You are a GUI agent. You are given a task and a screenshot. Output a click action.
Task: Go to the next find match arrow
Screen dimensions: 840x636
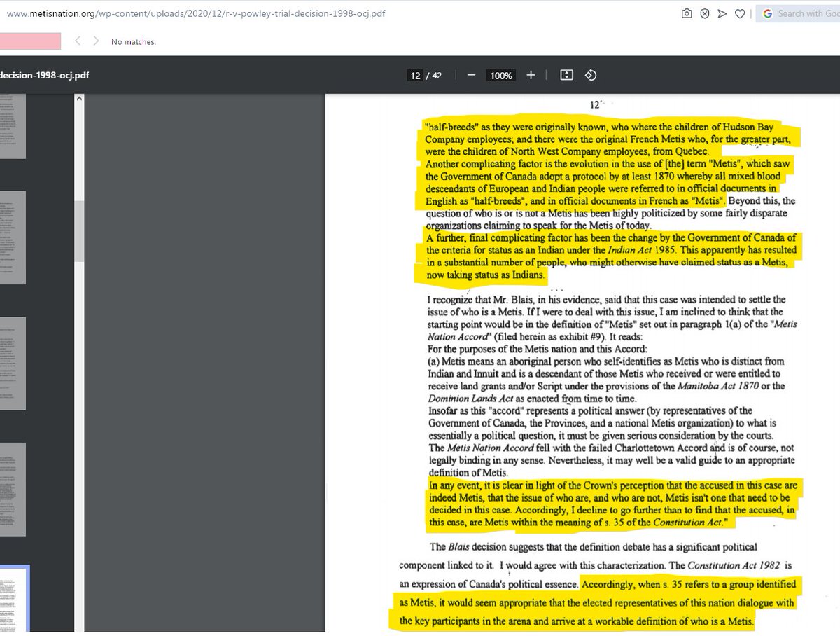(96, 41)
